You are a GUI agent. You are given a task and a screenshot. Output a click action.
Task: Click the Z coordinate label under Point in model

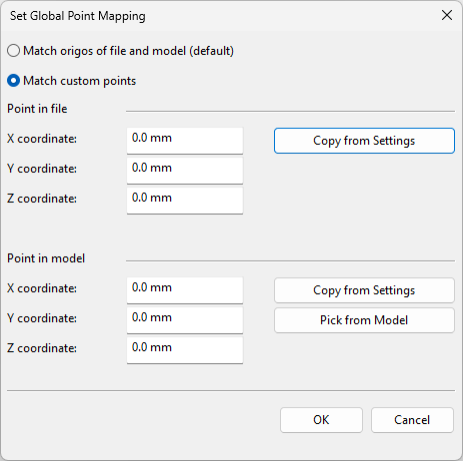click(42, 348)
